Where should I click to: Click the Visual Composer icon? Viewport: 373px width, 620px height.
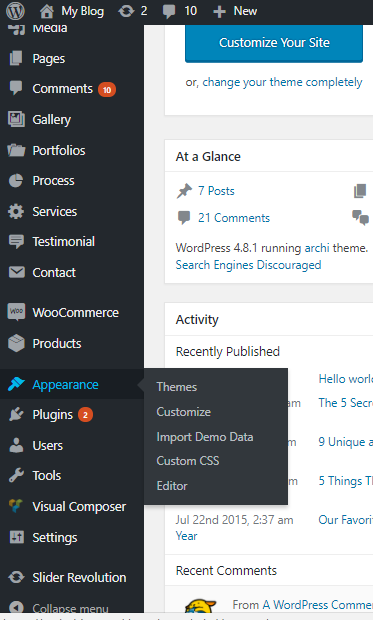click(x=16, y=506)
